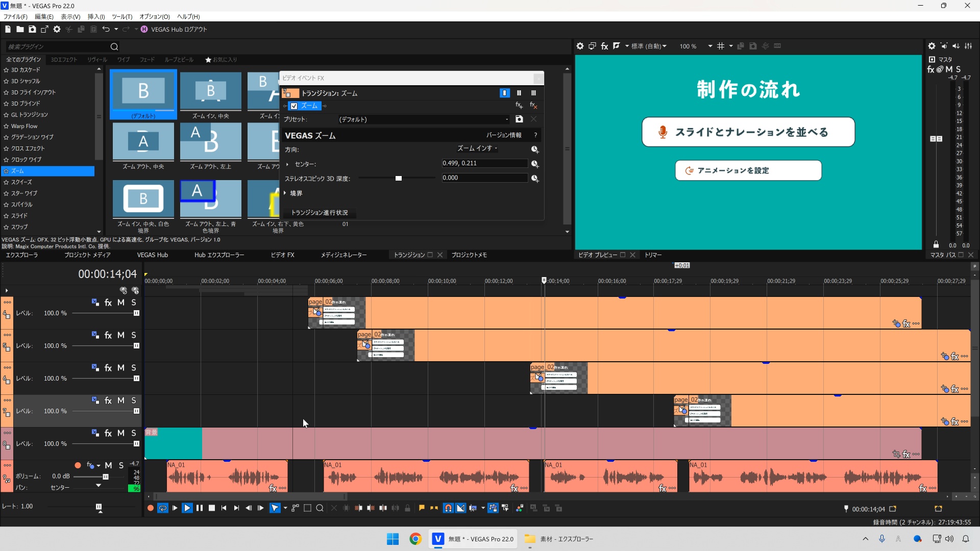Animate the Center parameter clock icon

(535, 164)
